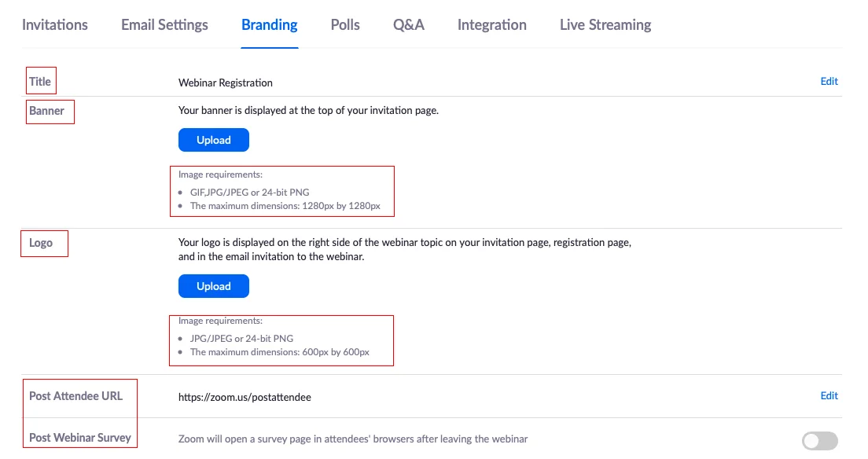
Task: Edit the webinar title
Action: pyautogui.click(x=829, y=81)
